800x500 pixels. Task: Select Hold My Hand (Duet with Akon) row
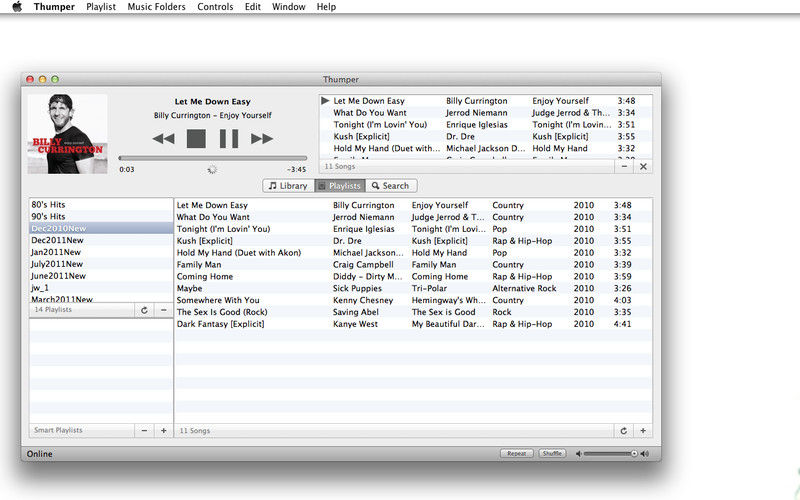413,253
